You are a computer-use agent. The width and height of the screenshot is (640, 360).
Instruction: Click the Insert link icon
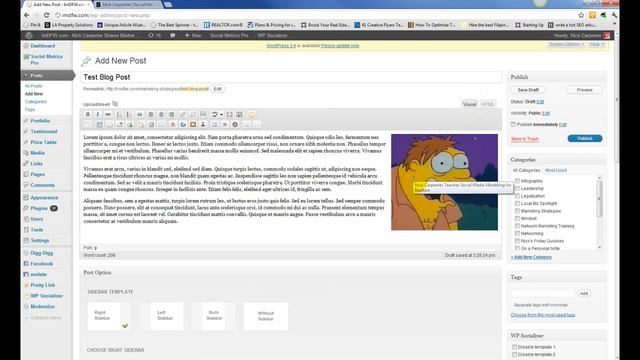point(183,114)
